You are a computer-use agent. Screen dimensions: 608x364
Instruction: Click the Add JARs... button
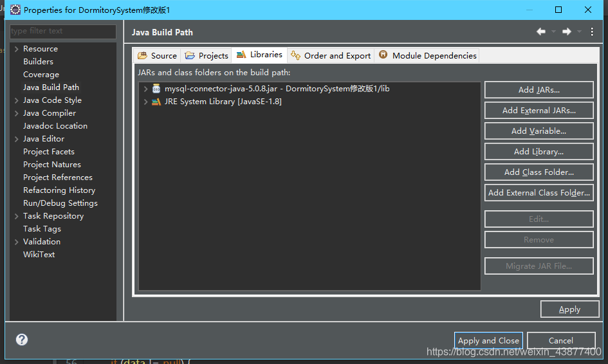pos(539,90)
